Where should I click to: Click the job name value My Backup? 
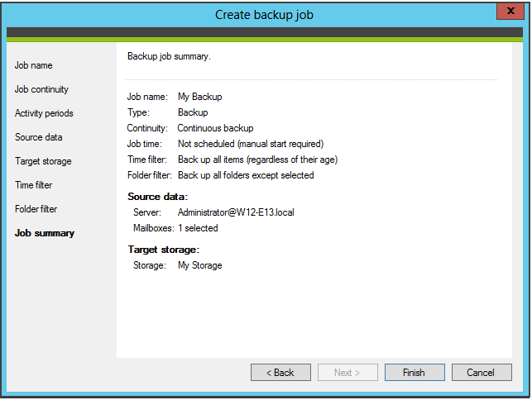point(199,97)
